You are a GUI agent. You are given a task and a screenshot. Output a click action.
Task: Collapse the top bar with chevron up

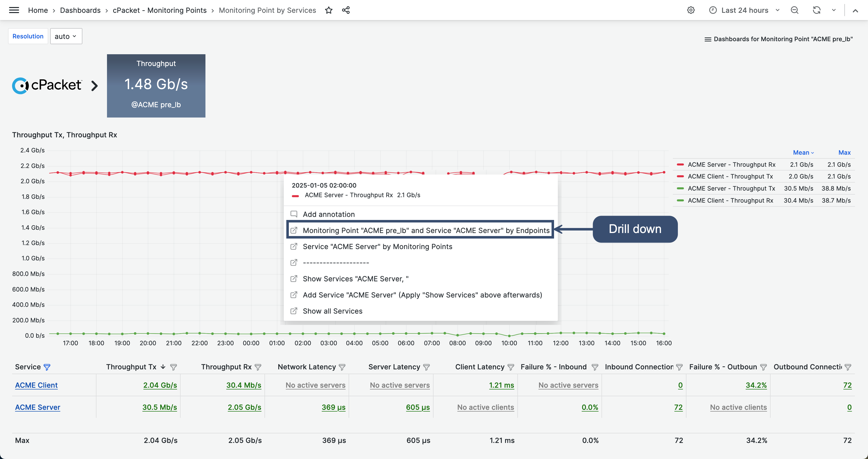coord(855,11)
